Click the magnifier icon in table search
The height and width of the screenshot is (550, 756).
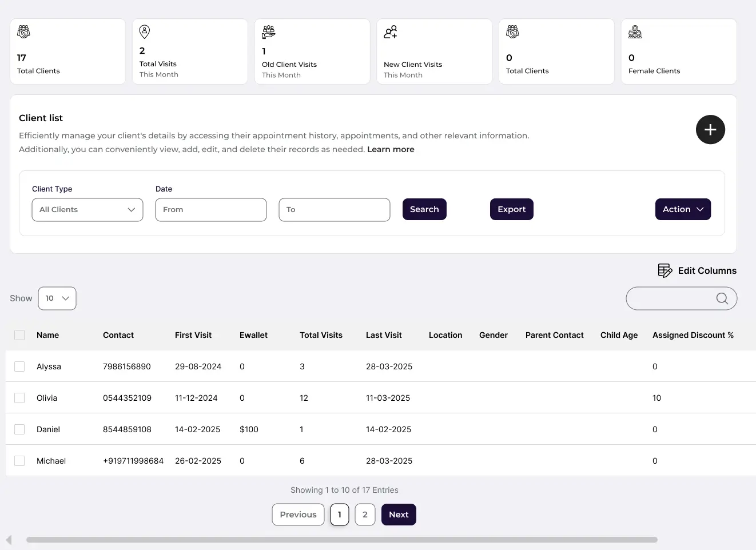coord(722,298)
